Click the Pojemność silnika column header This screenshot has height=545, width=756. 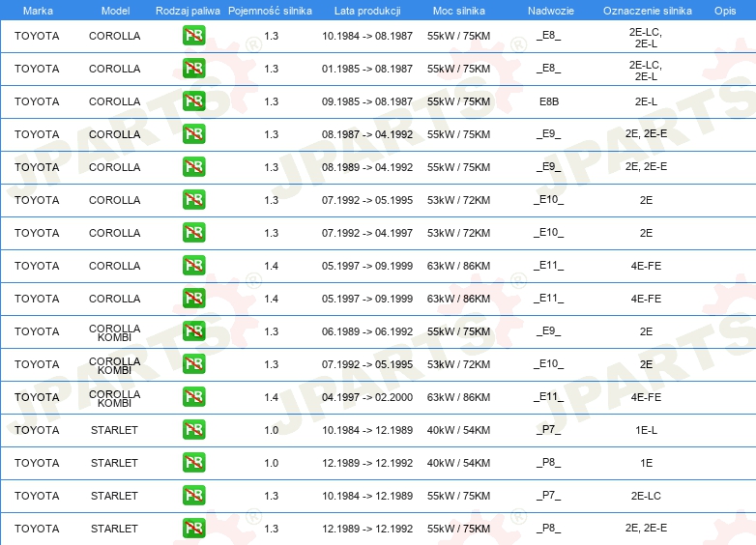pos(270,11)
